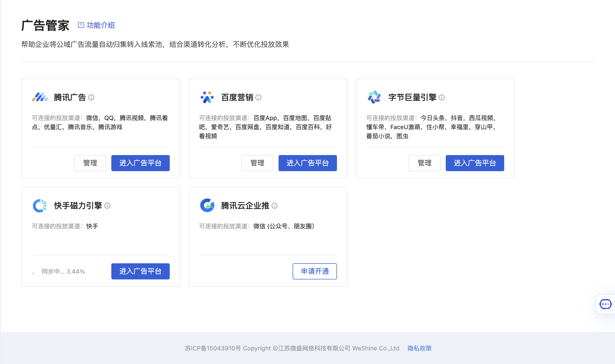Screen dimensions: 615x364
Task: Click 进入广告平台 on the 字节巨量引擎 card
Action: (x=475, y=163)
